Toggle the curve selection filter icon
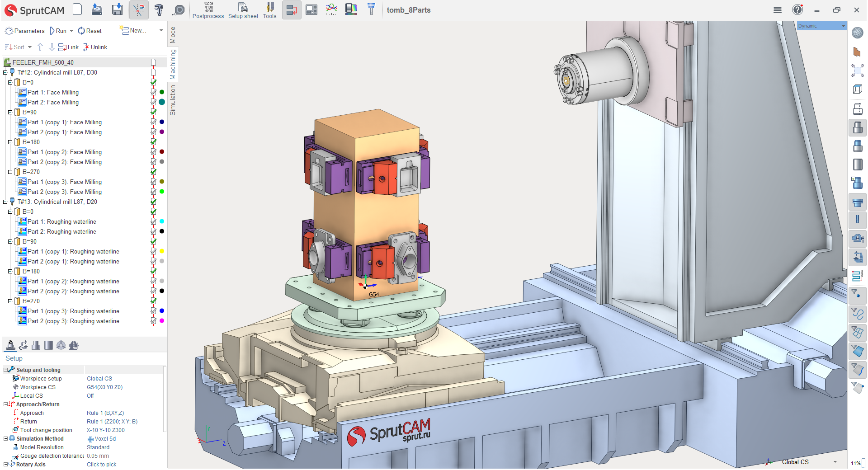Image resolution: width=868 pixels, height=470 pixels. tap(857, 314)
